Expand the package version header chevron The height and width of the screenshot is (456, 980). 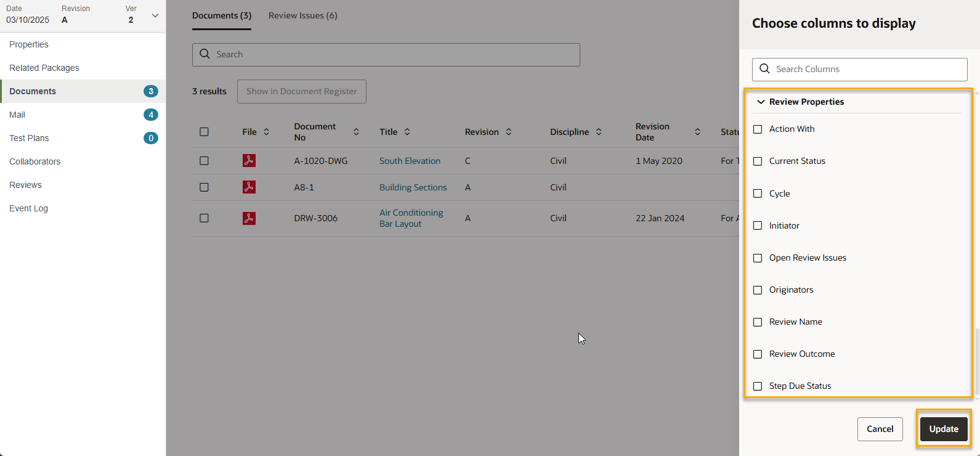pos(155,15)
